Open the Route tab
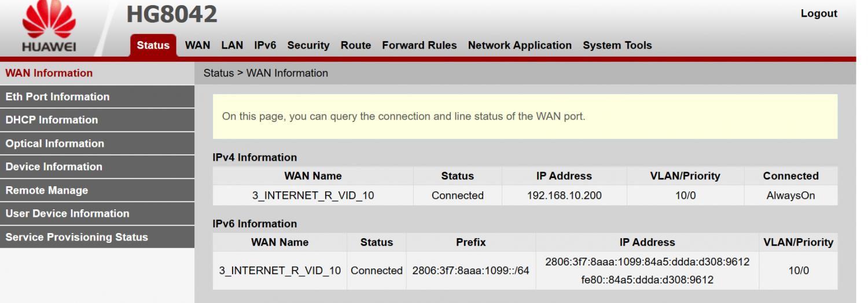 (x=355, y=45)
